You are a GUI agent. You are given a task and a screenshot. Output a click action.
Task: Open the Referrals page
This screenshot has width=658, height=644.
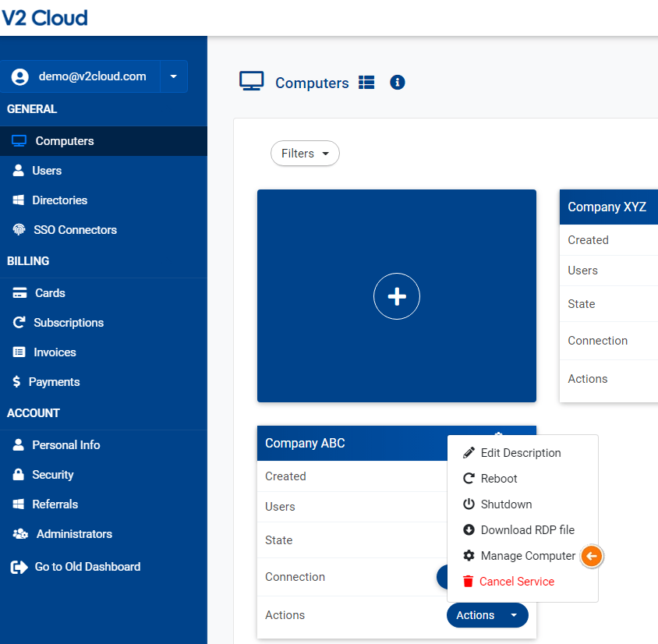(x=104, y=504)
